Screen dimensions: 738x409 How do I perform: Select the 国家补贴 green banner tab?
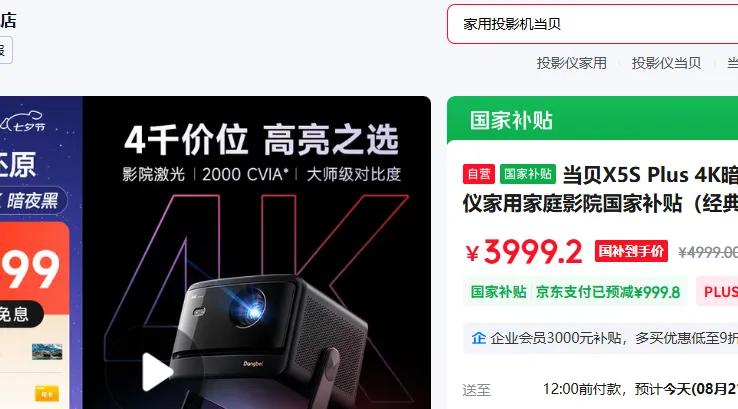(x=593, y=120)
